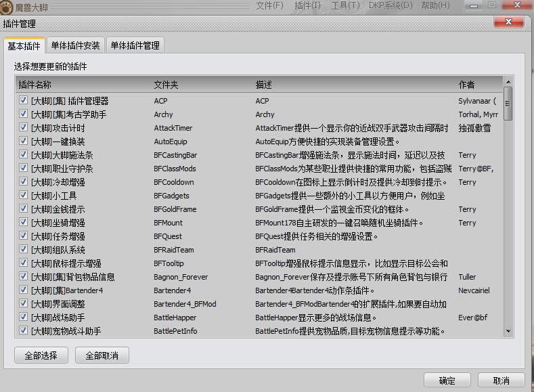This screenshot has height=392, width=534.
Task: Toggle the 一键换装 AutoEquip checkbox
Action: [x=23, y=141]
